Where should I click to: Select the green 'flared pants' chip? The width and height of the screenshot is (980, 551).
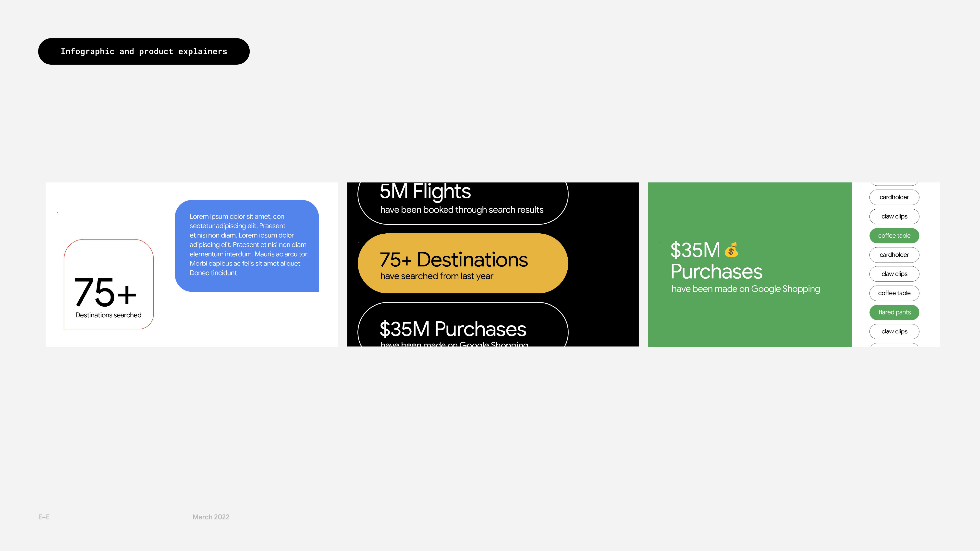point(894,312)
